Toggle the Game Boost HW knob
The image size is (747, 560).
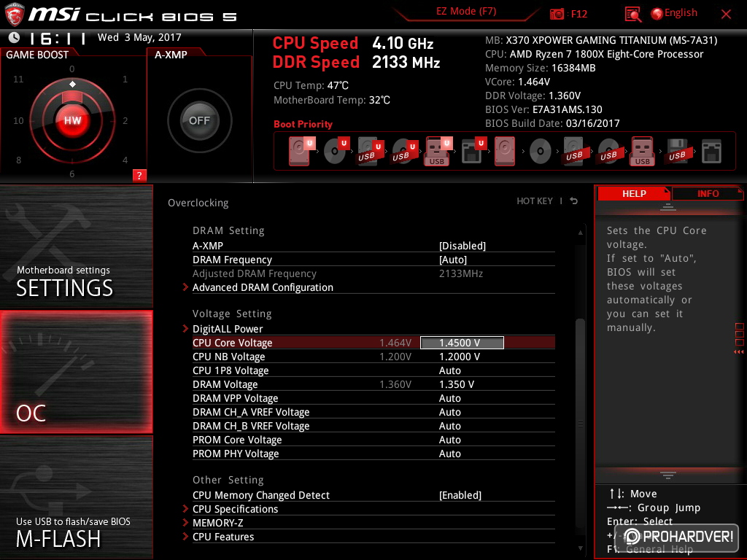pyautogui.click(x=72, y=120)
